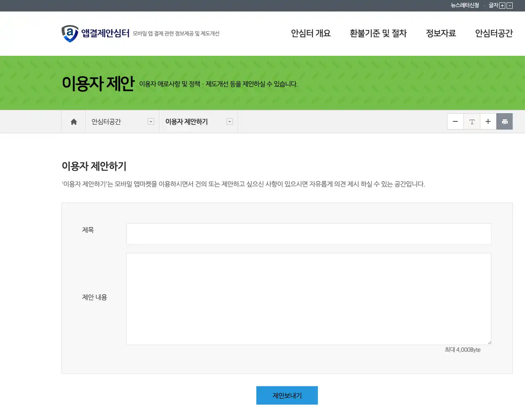
Task: Click the 제안 내용 label
Action: click(94, 297)
